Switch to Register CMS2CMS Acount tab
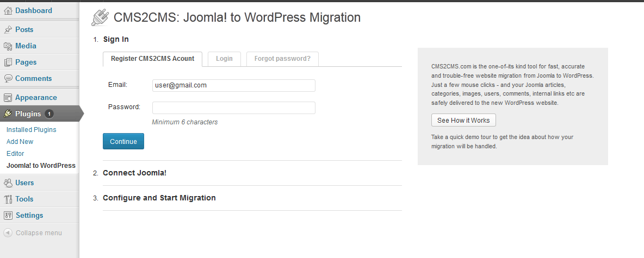This screenshot has height=258, width=644. pos(152,59)
